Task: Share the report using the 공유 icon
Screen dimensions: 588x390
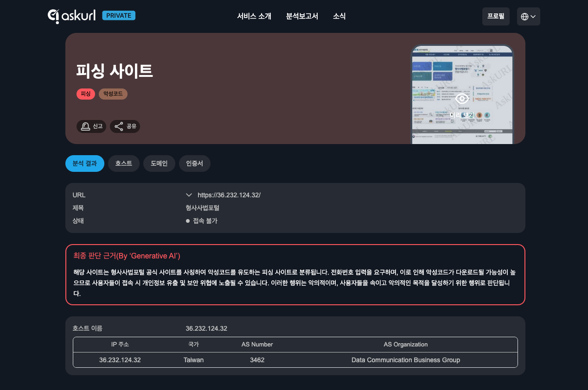Action: click(x=125, y=126)
